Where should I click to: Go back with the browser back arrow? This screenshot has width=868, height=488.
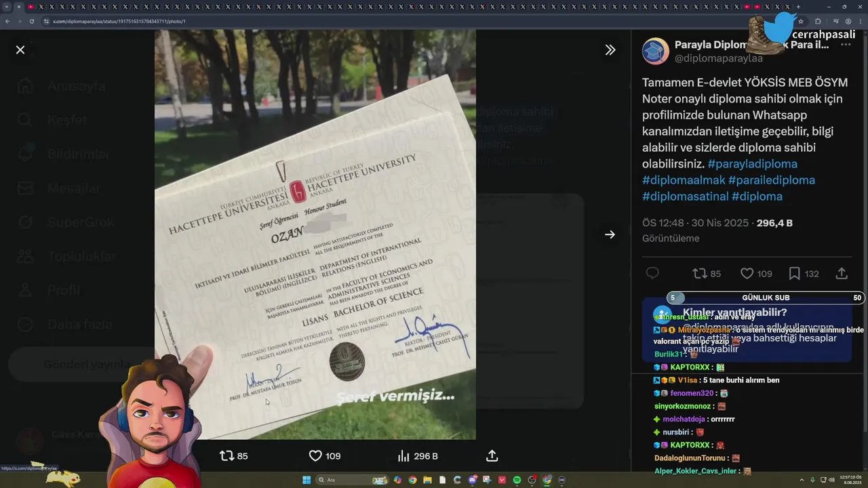tap(7, 21)
